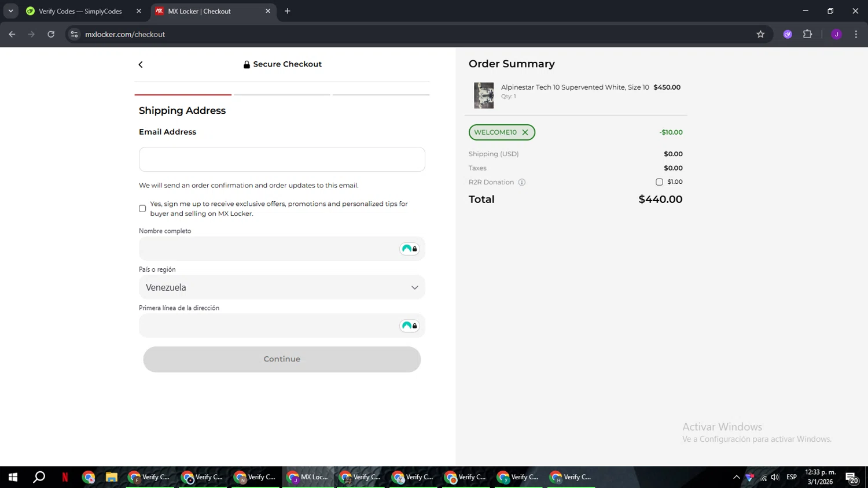Bookmark this page with the star icon
Screen dimensions: 868x488
point(760,35)
